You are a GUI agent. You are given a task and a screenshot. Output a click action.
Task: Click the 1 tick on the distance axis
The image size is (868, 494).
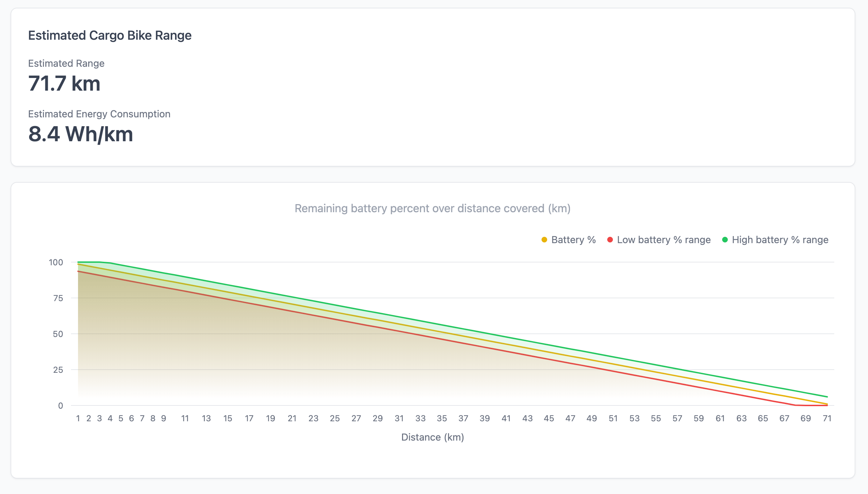78,418
